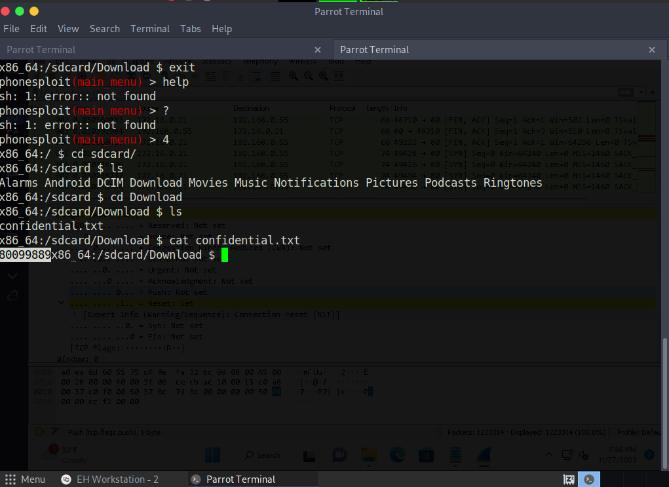Viewport: 669px width, 487px height.
Task: Close the second Parrot Terminal tab
Action: (651, 49)
